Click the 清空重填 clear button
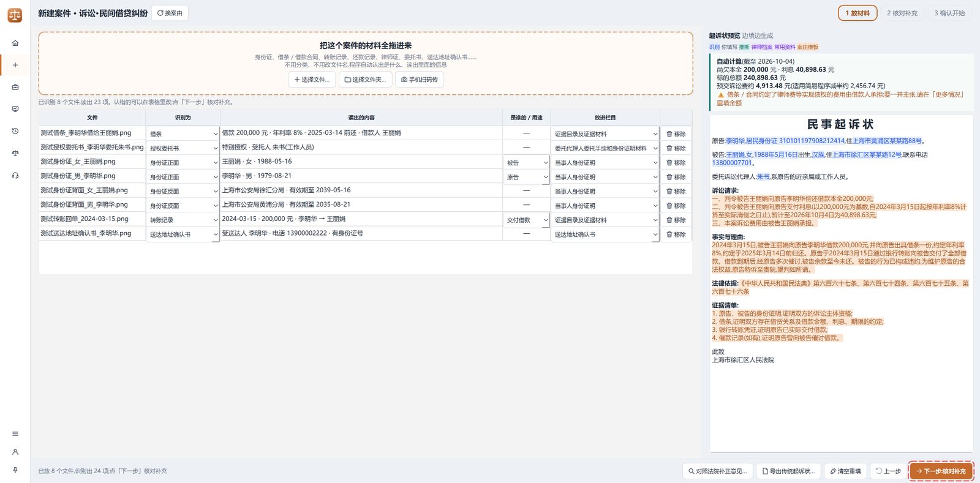980x483 pixels. 845,471
